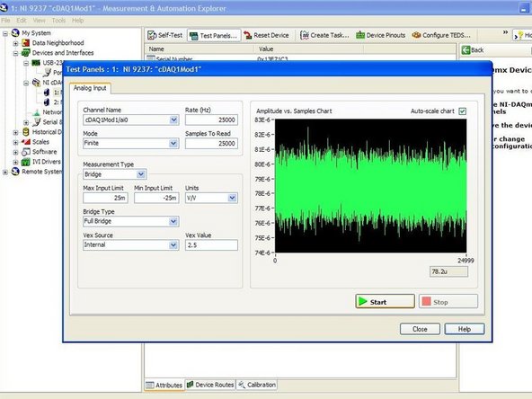The height and width of the screenshot is (399, 532).
Task: Collapse Devices and Interfaces node
Action: [x=15, y=53]
